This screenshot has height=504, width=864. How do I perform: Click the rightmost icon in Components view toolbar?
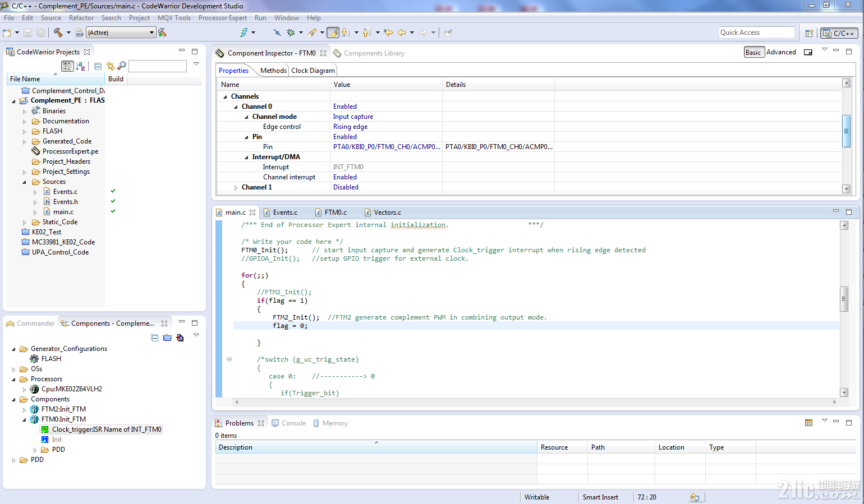(x=180, y=337)
